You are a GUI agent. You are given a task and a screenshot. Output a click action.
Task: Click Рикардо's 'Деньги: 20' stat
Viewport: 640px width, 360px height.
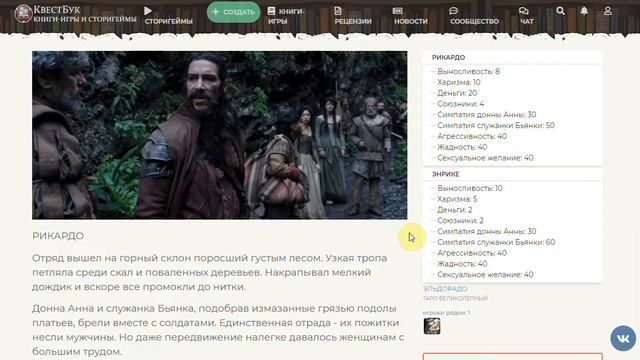point(457,93)
